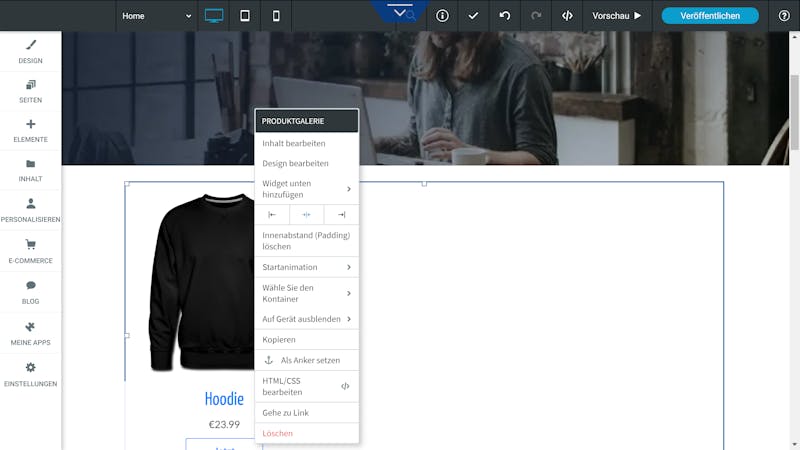
Task: Open the Meine Apps panel
Action: click(31, 333)
